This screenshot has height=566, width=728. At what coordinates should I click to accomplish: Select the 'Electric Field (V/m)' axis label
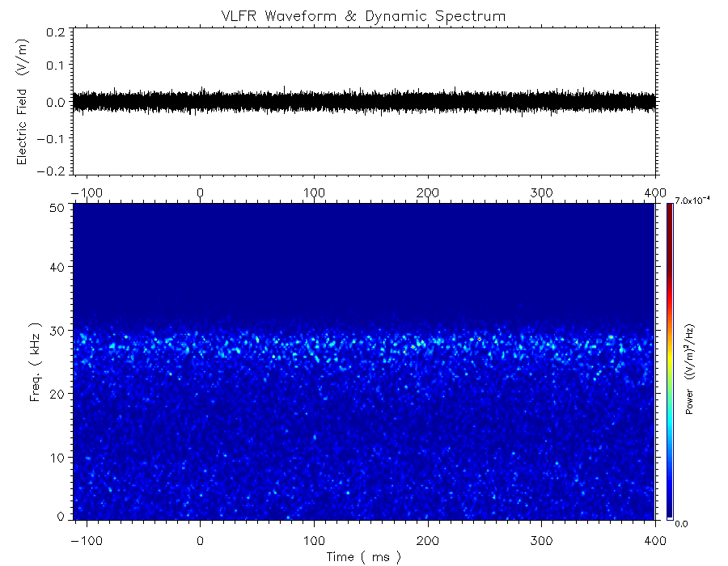(x=23, y=101)
